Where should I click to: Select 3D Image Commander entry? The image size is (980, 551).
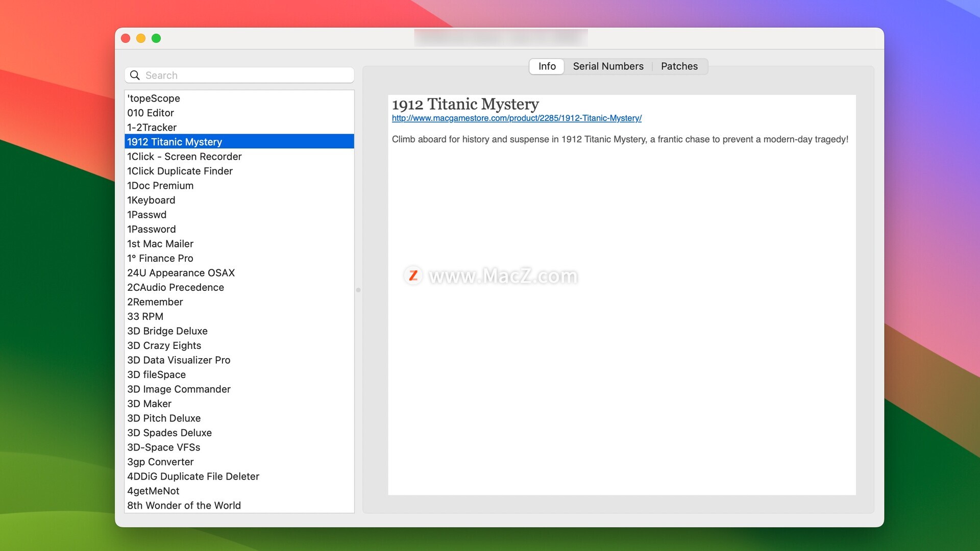(239, 389)
